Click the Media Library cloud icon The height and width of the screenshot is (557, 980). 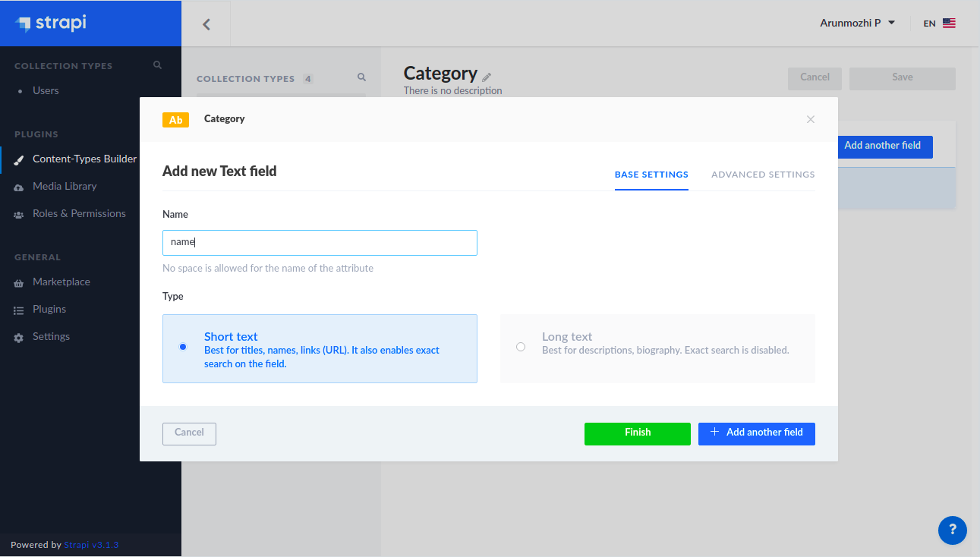(x=19, y=187)
